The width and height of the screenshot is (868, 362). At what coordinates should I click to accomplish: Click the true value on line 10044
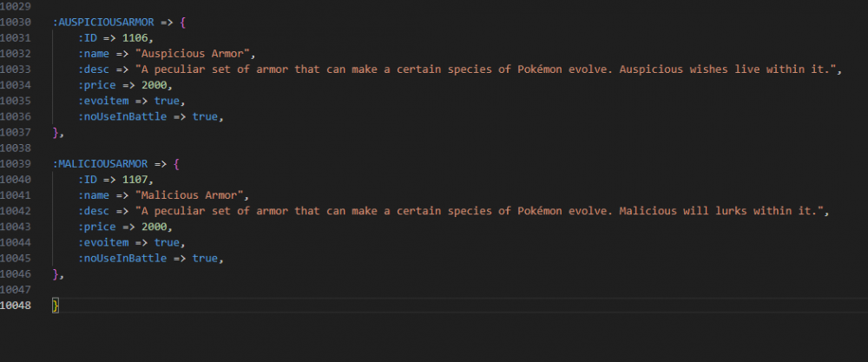click(x=167, y=243)
